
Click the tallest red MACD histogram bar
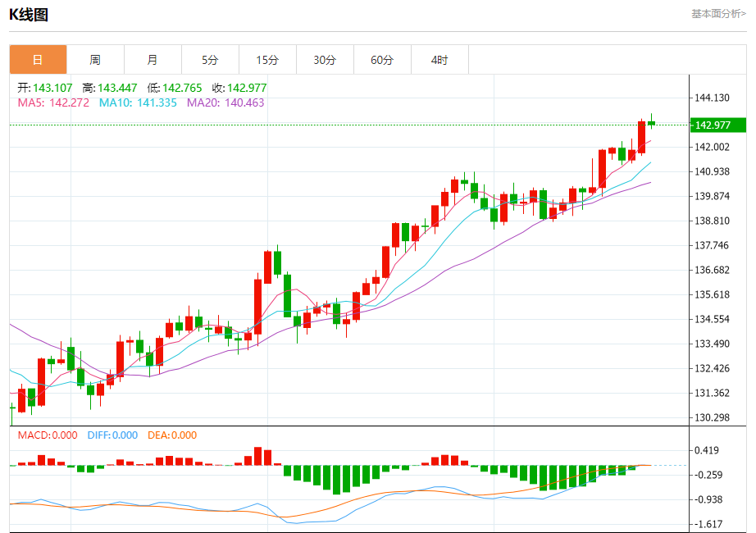tap(258, 456)
